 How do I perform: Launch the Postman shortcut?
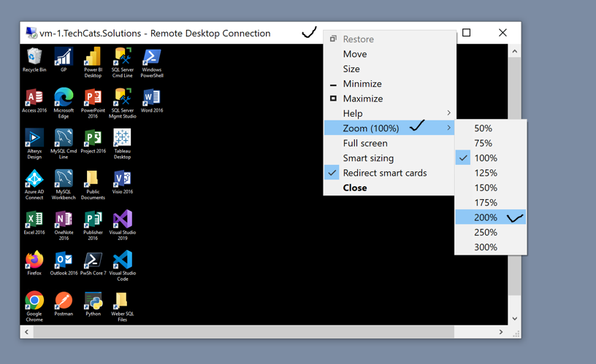point(64,304)
